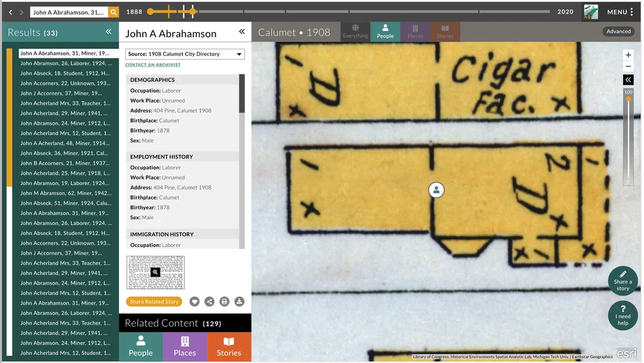Adjust the map opacity slider handle

tap(628, 98)
